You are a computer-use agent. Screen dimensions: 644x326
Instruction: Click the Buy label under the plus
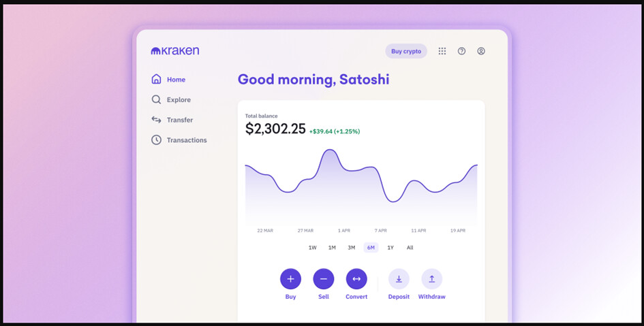point(290,297)
